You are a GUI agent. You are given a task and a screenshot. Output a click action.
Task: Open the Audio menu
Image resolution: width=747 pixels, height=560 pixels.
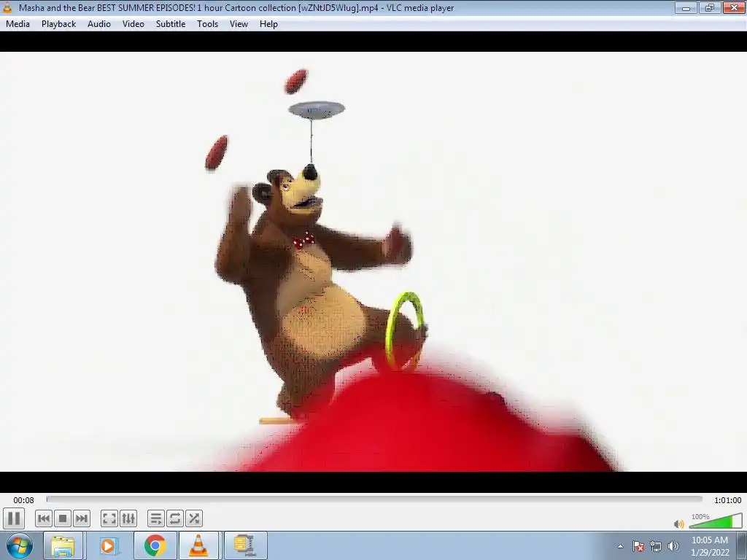point(99,24)
